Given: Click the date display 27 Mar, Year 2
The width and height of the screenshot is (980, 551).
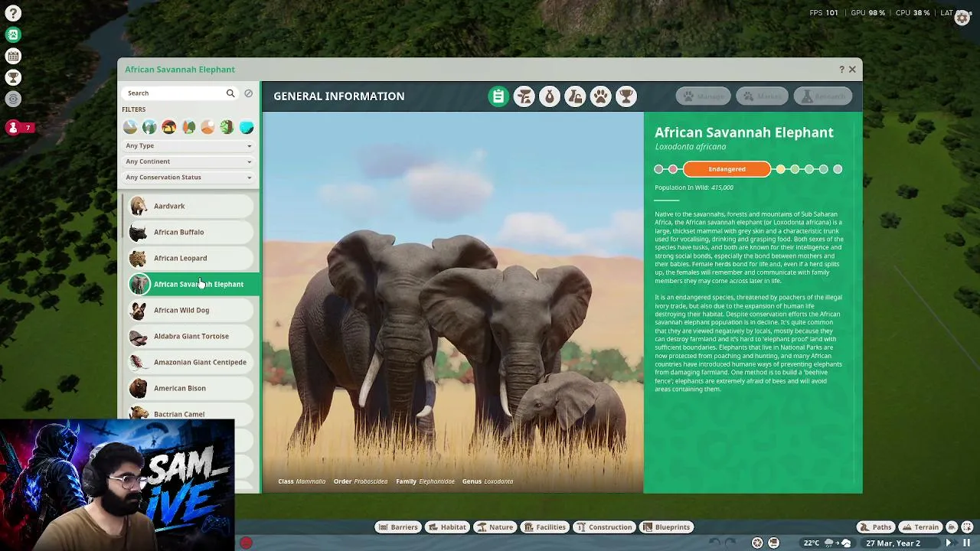Looking at the screenshot, I should click(x=893, y=543).
